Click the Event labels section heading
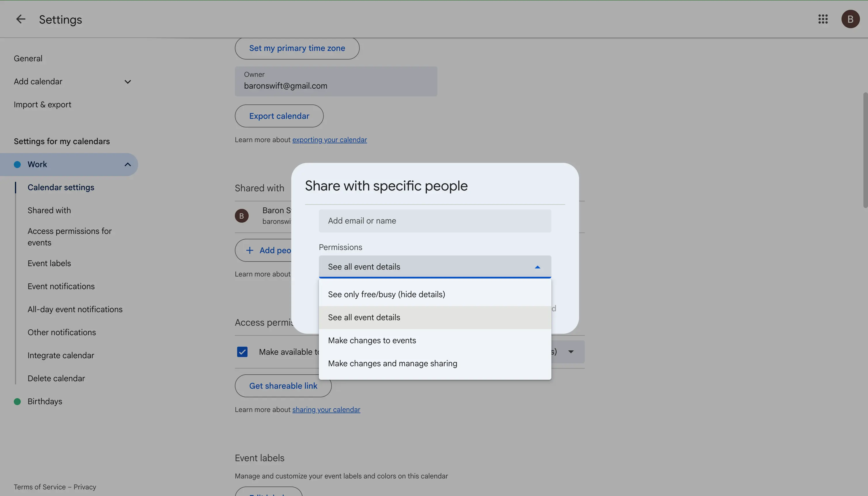The width and height of the screenshot is (868, 496). [260, 458]
